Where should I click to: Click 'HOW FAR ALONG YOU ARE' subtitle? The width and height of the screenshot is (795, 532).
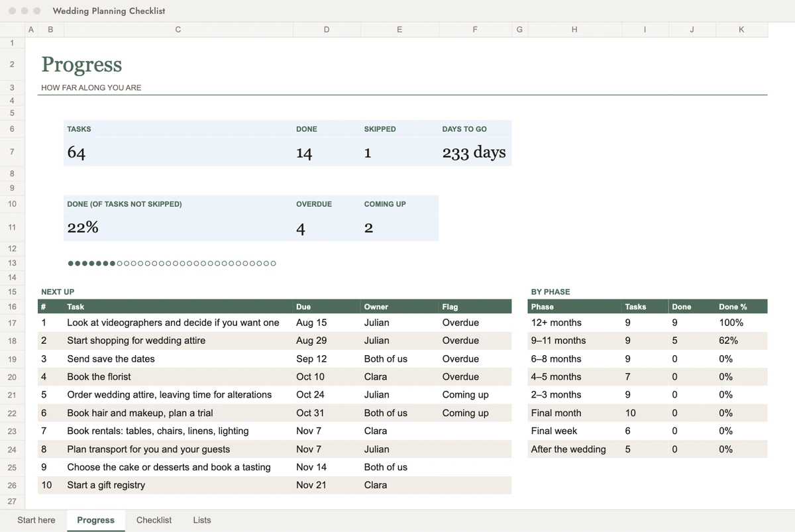[91, 87]
